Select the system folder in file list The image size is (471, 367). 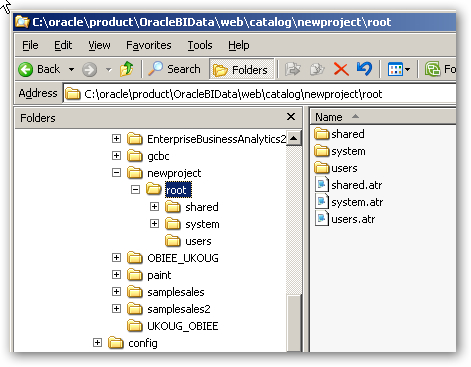pos(340,151)
